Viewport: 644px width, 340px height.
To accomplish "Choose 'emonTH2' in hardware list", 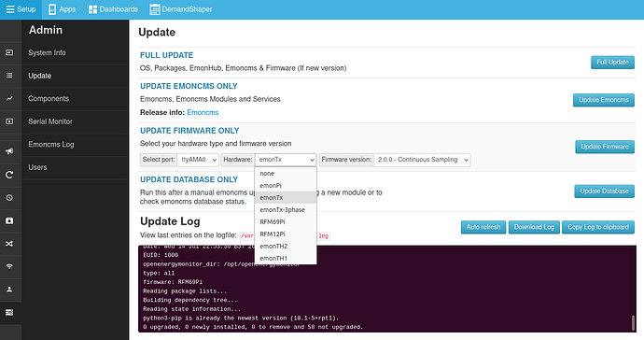I will [286, 247].
